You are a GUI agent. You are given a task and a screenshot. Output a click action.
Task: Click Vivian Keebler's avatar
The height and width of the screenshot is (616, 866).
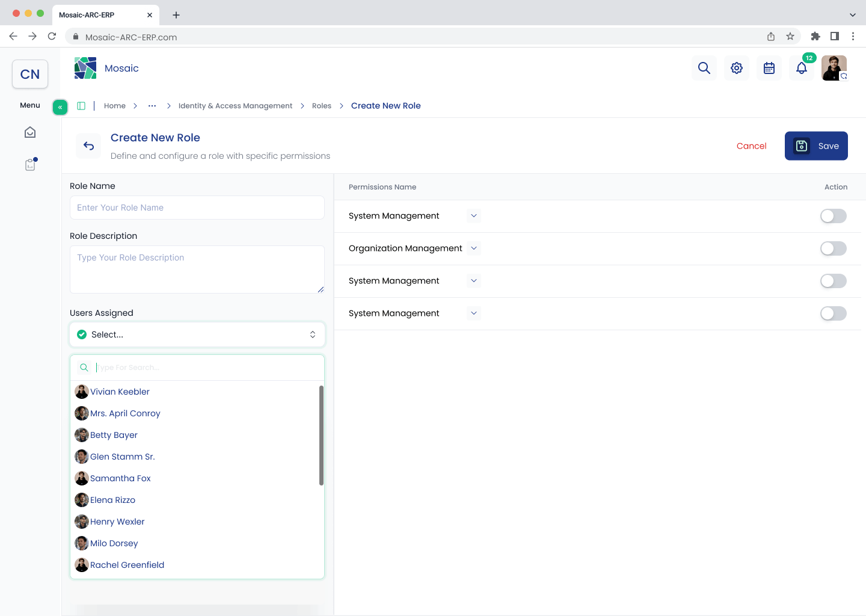(x=82, y=392)
